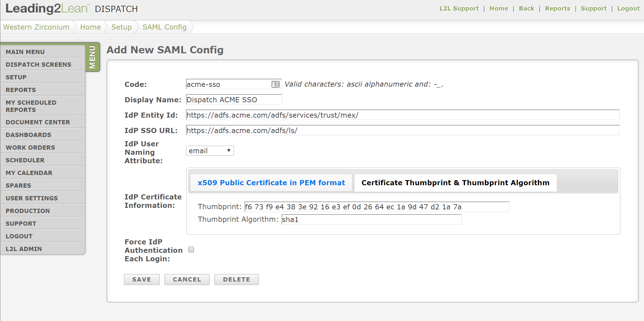Screen dimensions: 644x321
Task: Enable Force IdP Authentication Each Login checkbox
Action: [x=191, y=249]
